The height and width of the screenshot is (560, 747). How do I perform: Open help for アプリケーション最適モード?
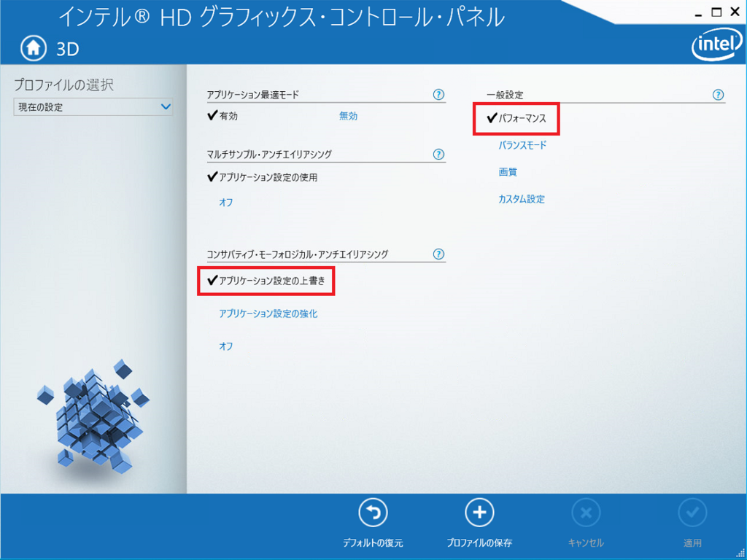pyautogui.click(x=438, y=95)
